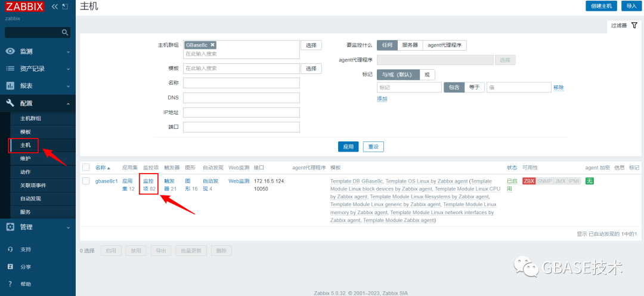Click 选择 next to 模板 field
The height and width of the screenshot is (296, 644).
point(311,68)
